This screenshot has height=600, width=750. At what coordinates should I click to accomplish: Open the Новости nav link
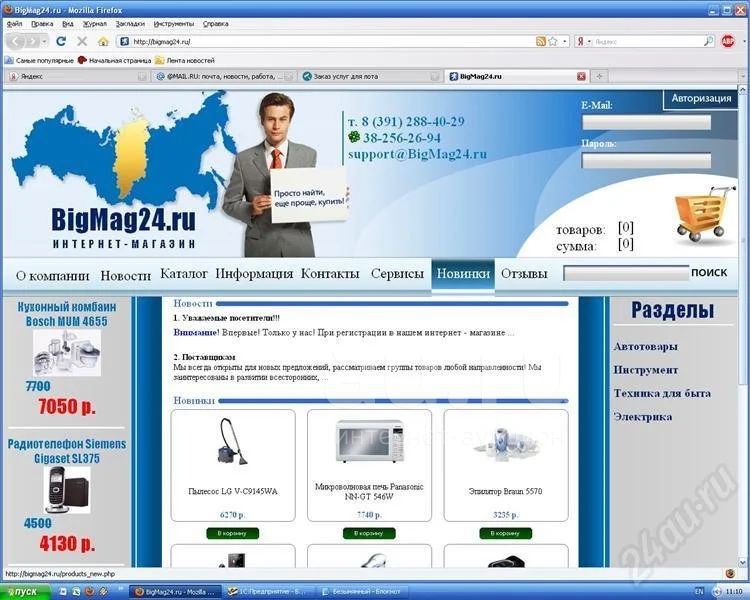[125, 276]
